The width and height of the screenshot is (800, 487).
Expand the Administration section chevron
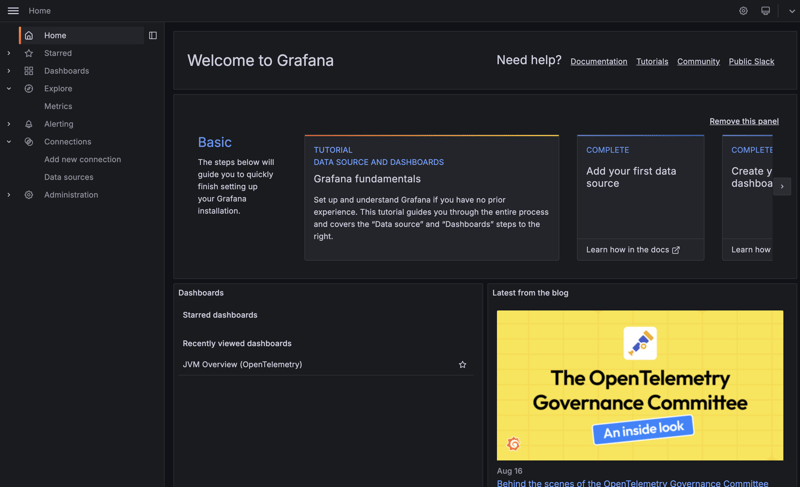(x=9, y=195)
